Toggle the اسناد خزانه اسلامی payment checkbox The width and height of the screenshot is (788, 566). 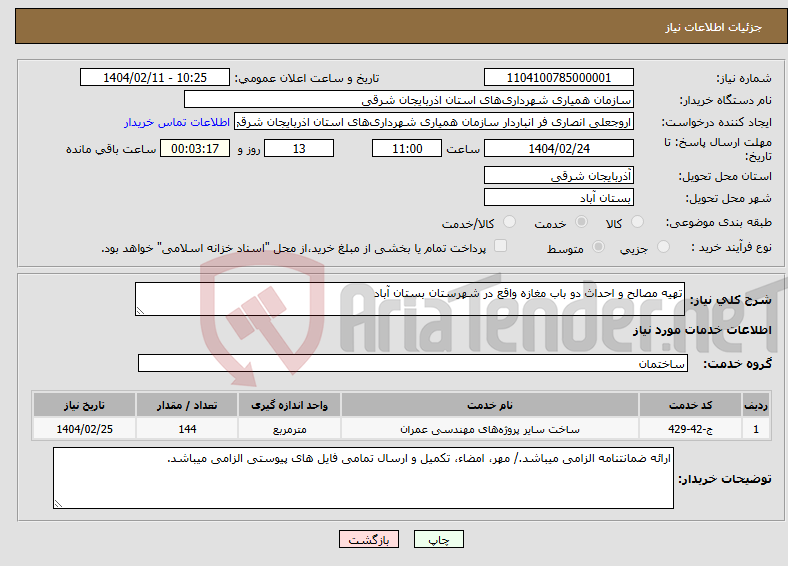[x=501, y=246]
